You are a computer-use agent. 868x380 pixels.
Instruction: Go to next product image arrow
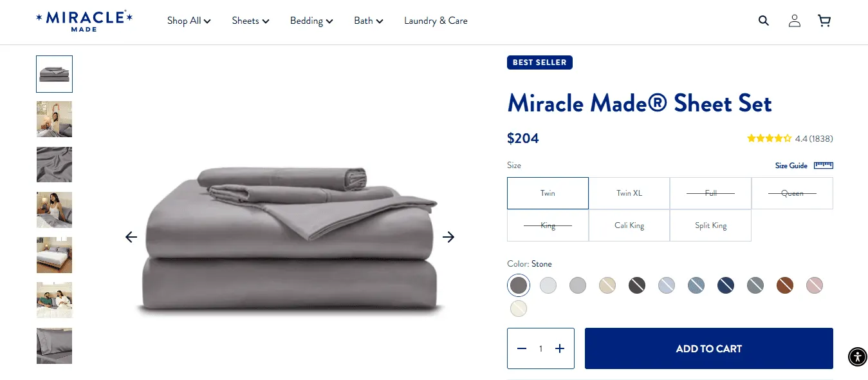448,237
